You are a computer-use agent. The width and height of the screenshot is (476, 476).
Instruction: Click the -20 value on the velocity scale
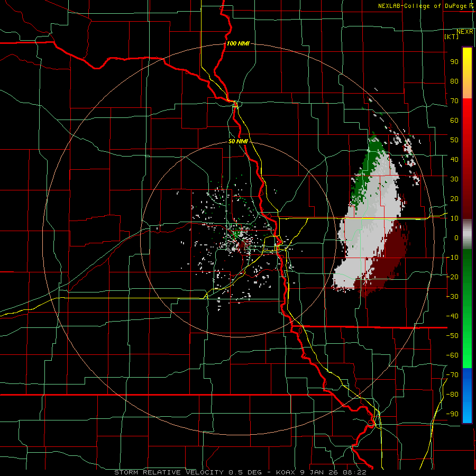[x=452, y=277]
